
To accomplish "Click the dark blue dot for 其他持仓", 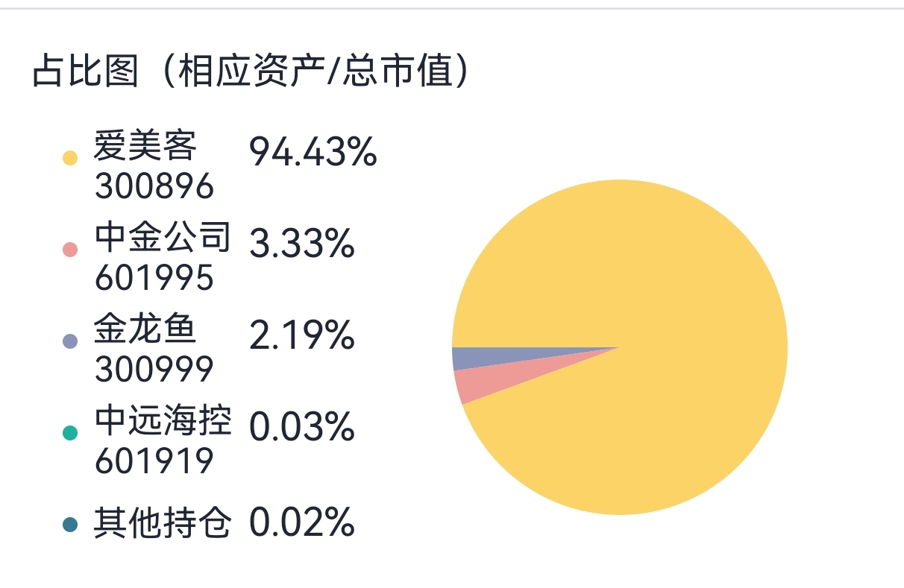I will pyautogui.click(x=70, y=525).
